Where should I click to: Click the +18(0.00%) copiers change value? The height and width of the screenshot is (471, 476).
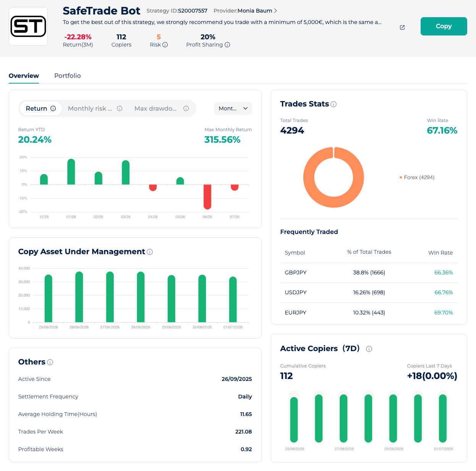pyautogui.click(x=432, y=376)
